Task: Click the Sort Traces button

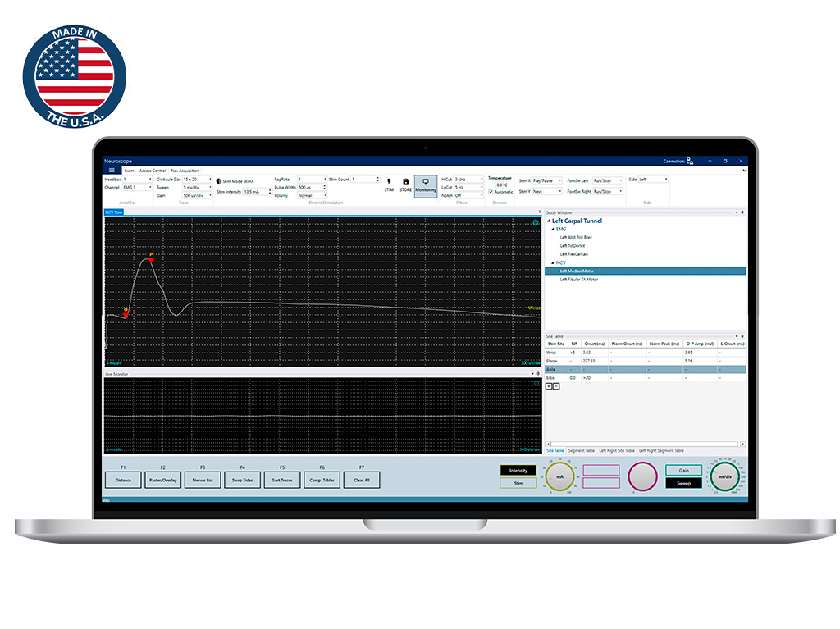Action: click(282, 480)
